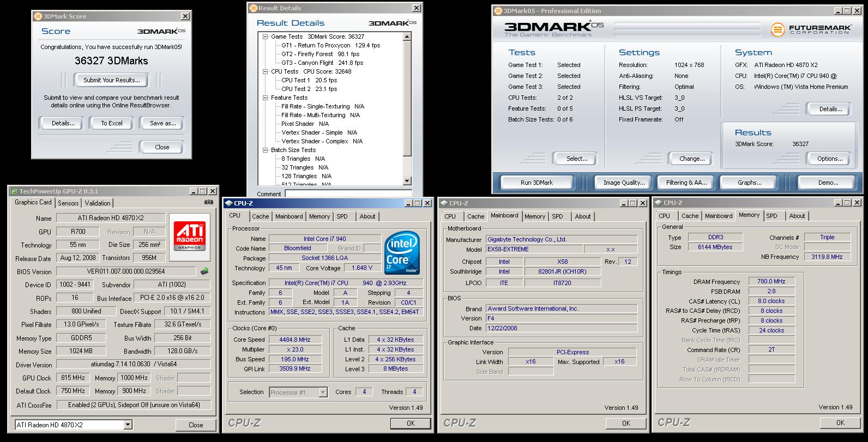Screen dimensions: 868x442
Task: Click the 3DMark Score window title icon
Action: click(38, 16)
